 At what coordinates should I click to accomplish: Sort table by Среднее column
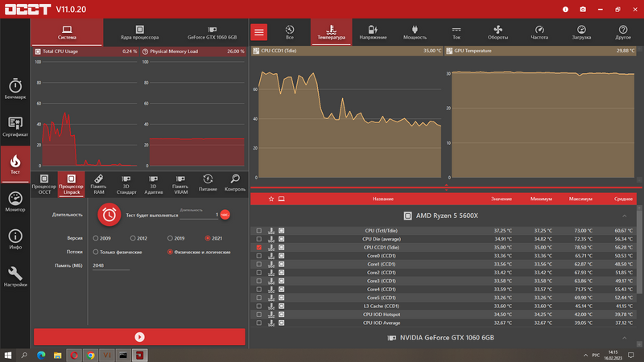[623, 199]
